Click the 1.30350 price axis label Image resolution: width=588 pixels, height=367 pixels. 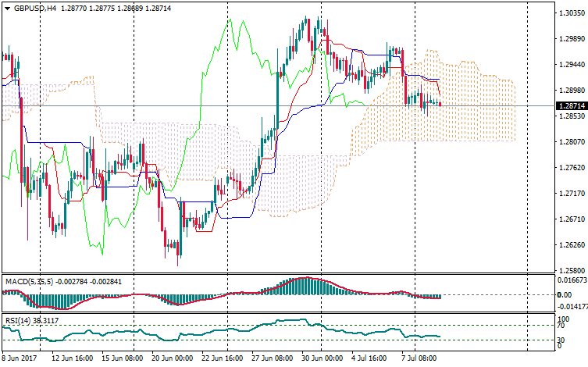pyautogui.click(x=568, y=13)
